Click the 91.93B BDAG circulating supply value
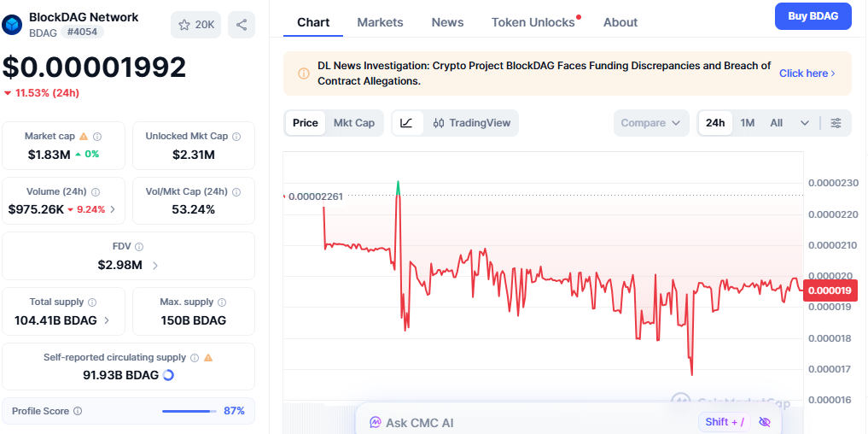The height and width of the screenshot is (434, 868). pos(120,375)
